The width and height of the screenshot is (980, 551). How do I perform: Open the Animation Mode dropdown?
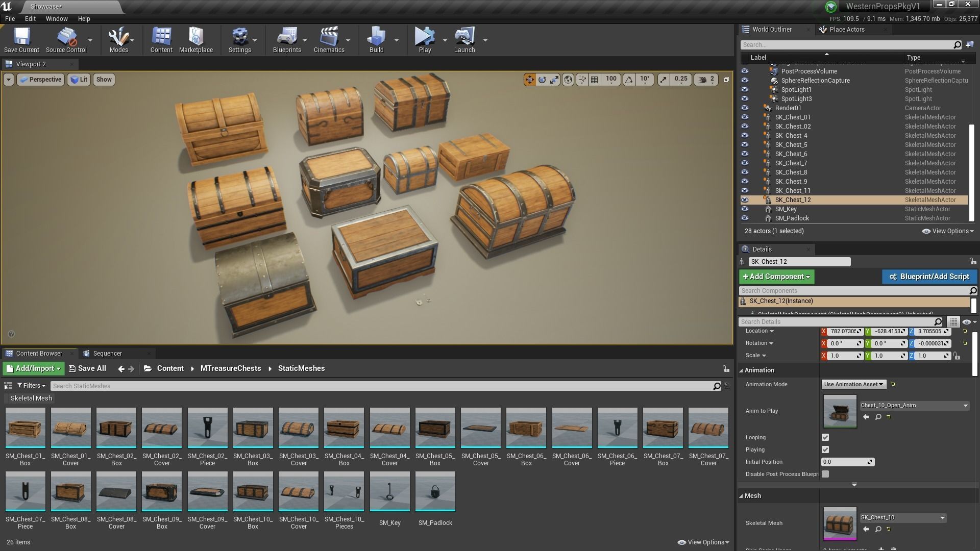coord(853,384)
